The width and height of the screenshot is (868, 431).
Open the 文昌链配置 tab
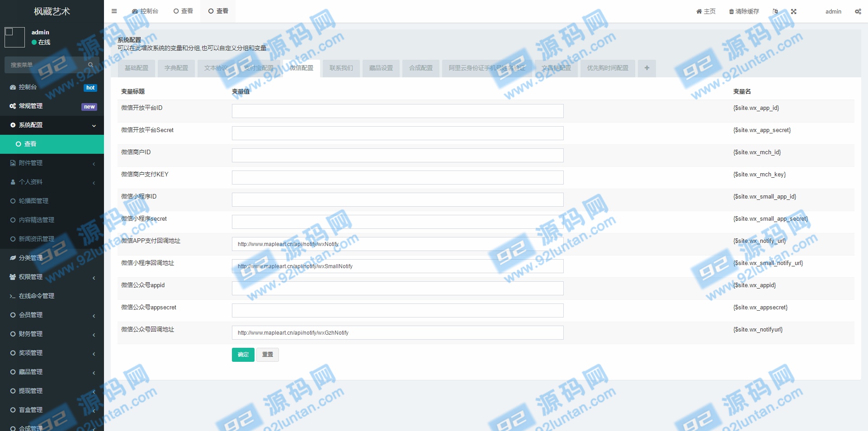pyautogui.click(x=556, y=68)
